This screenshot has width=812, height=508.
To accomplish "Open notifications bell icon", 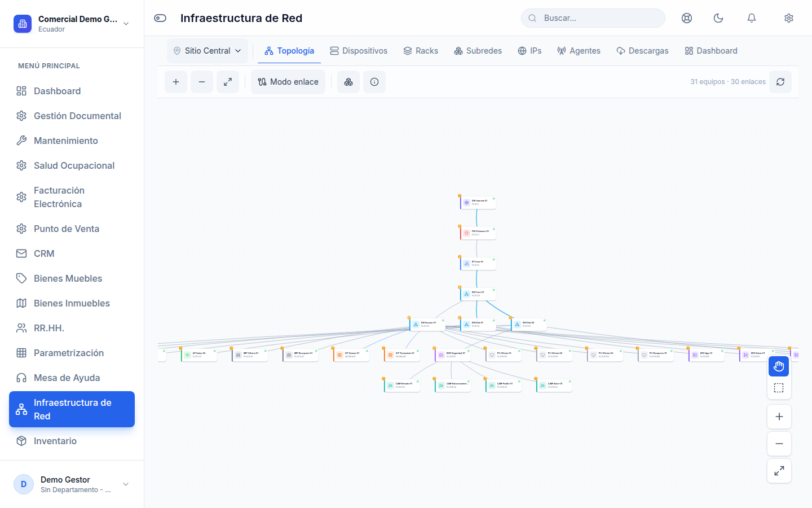I will click(752, 18).
